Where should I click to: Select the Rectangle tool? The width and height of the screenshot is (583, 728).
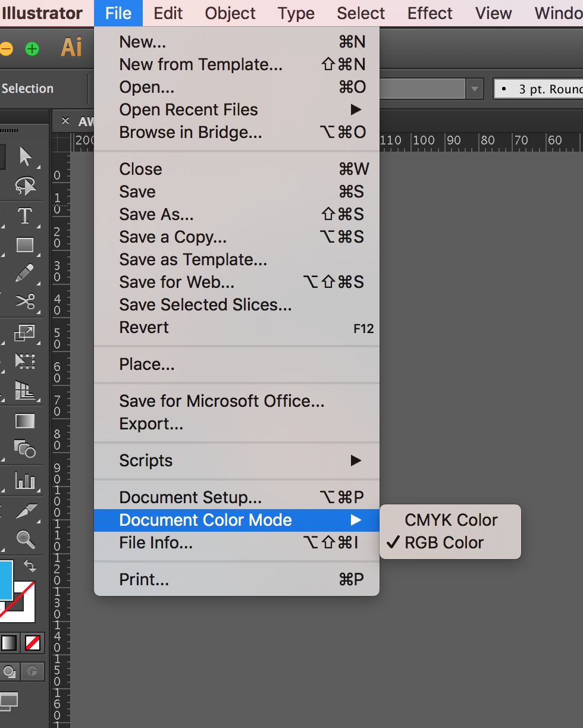(x=25, y=244)
